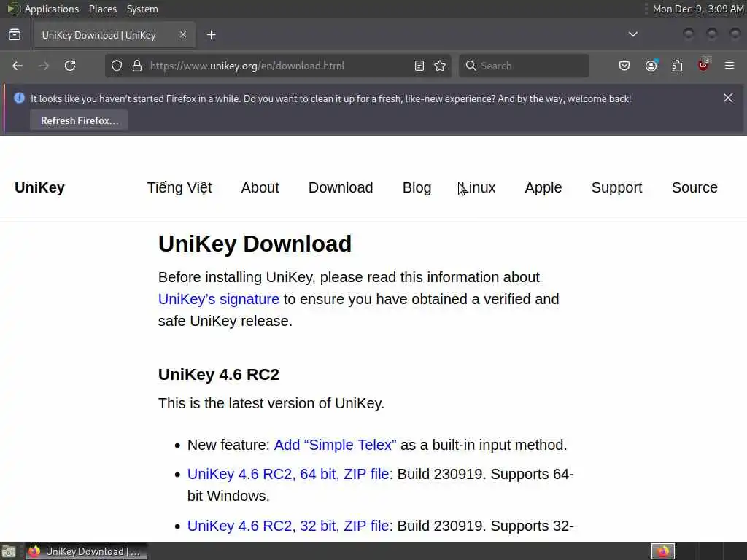Open the About page
This screenshot has width=747, height=560.
(x=260, y=187)
